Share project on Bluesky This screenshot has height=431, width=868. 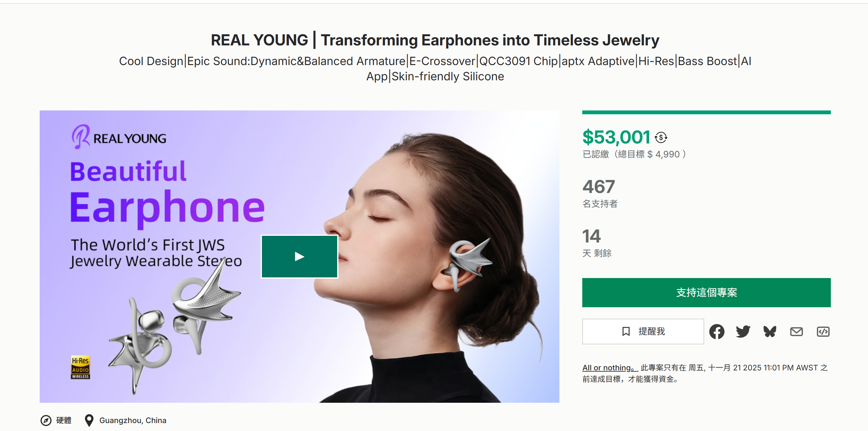tap(770, 332)
